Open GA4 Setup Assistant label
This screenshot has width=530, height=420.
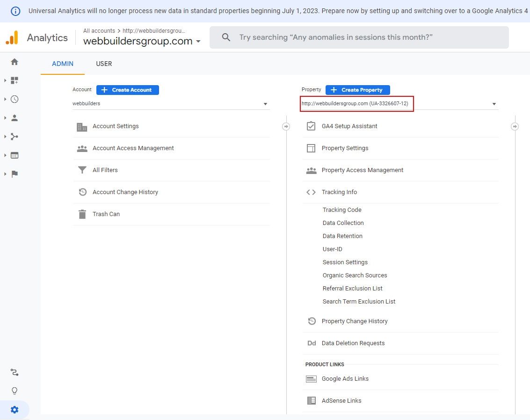(x=349, y=126)
